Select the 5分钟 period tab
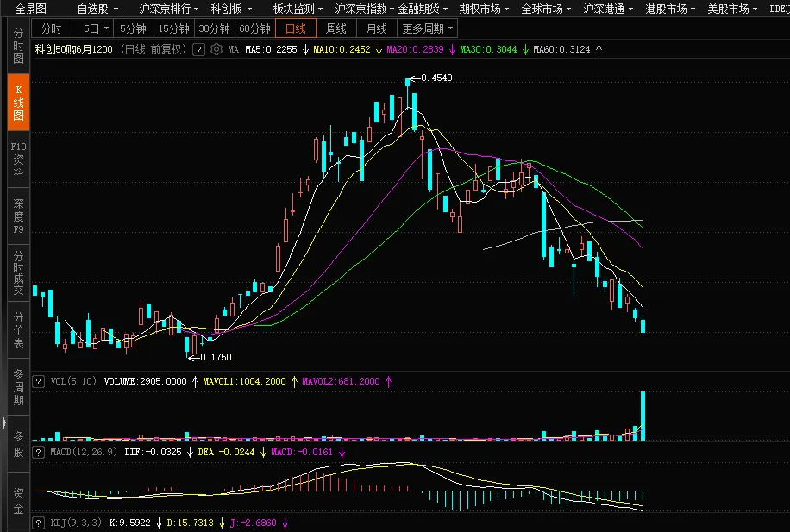790x532 pixels. point(133,28)
